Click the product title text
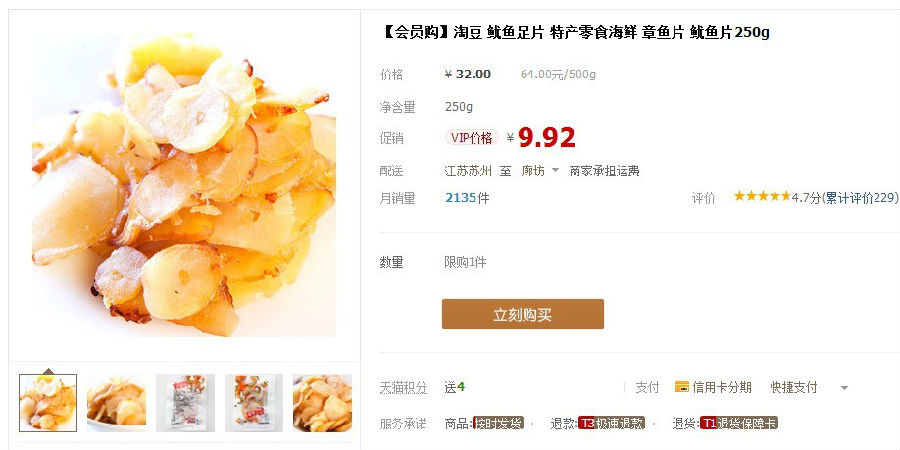 [575, 33]
